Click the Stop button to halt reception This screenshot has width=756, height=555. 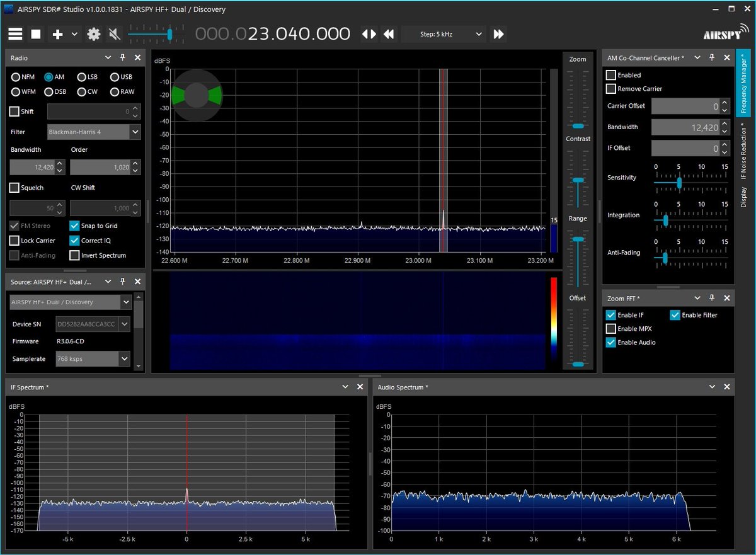click(x=36, y=34)
